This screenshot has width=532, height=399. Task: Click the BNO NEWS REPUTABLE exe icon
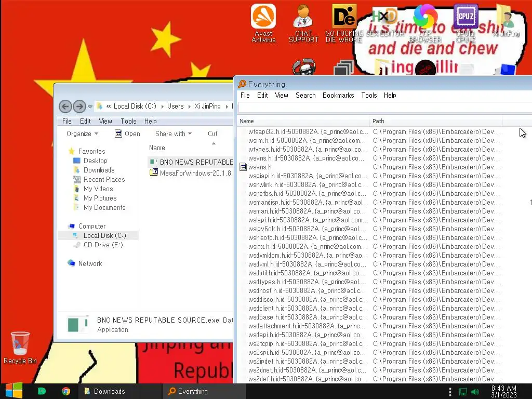click(x=154, y=162)
